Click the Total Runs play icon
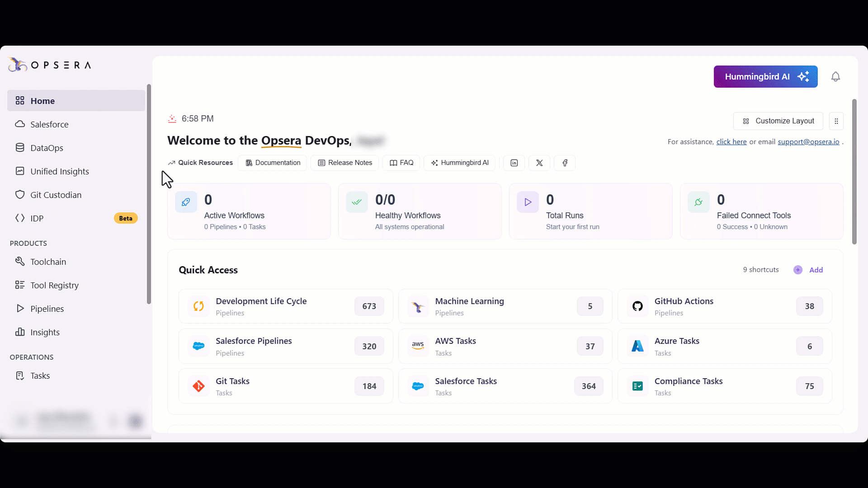Viewport: 868px width, 488px height. click(528, 202)
